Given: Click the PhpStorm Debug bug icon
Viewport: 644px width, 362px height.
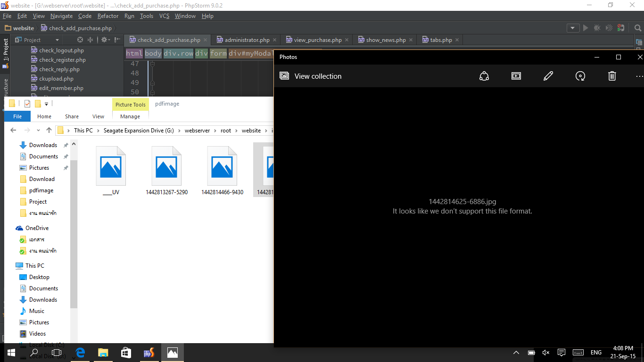Looking at the screenshot, I should click(597, 28).
